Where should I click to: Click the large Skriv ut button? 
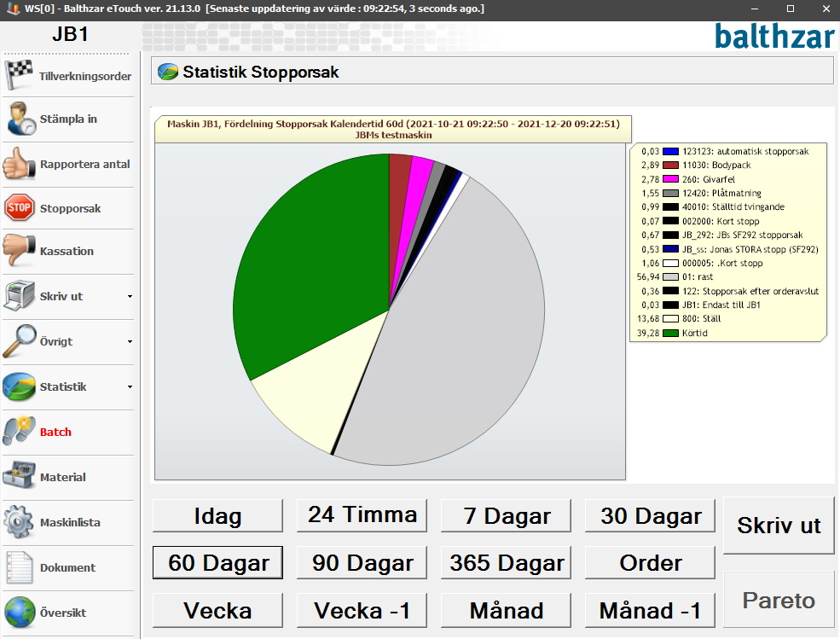click(x=779, y=526)
